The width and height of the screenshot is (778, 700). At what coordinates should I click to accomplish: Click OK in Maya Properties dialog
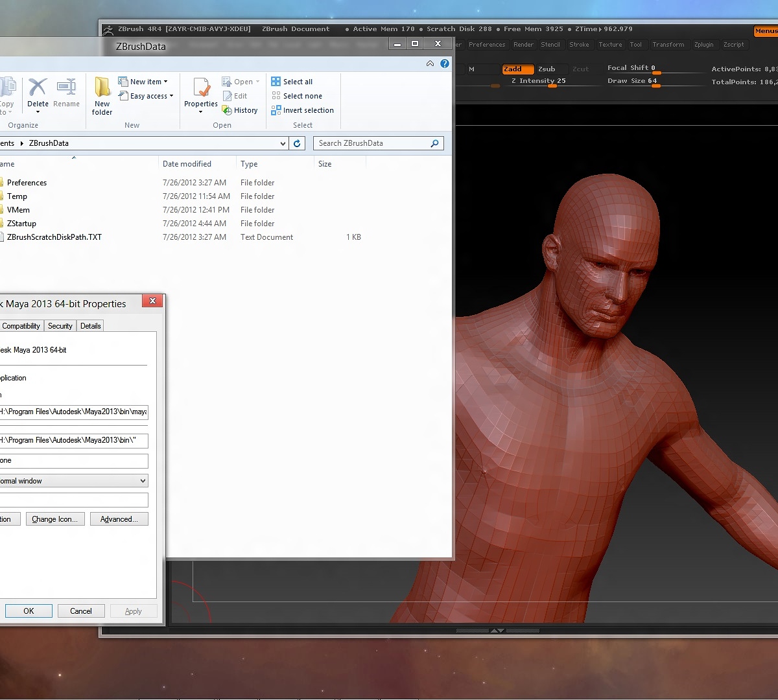click(x=29, y=611)
